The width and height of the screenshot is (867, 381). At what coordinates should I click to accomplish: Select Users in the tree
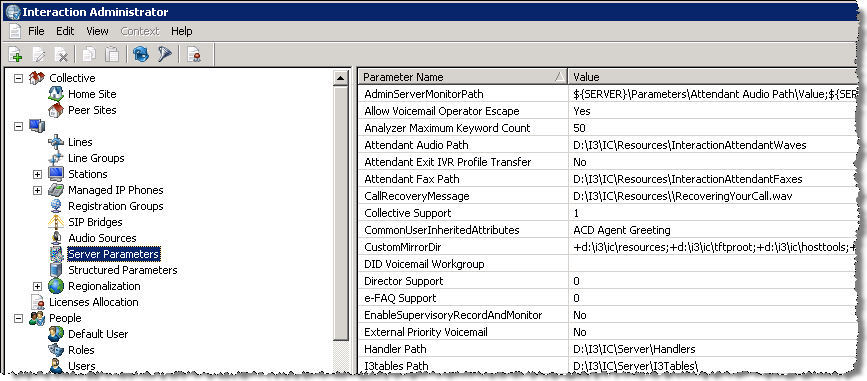(81, 366)
